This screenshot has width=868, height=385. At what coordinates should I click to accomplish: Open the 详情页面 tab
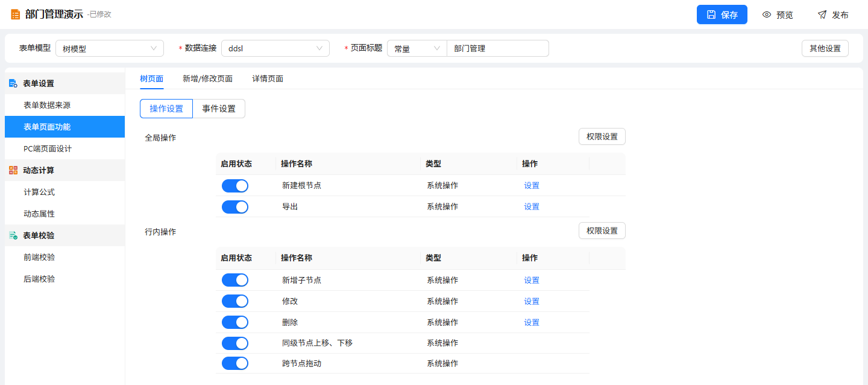(268, 78)
